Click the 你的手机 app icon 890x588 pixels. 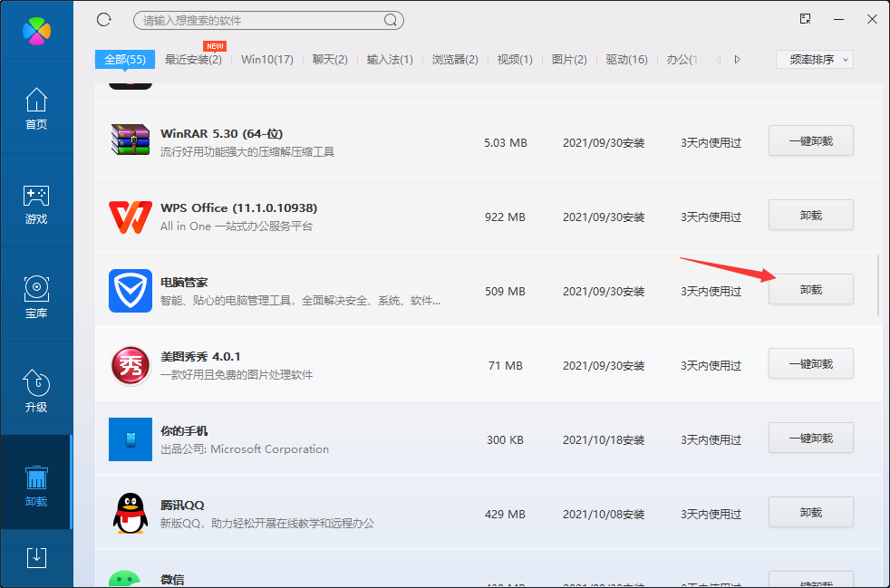click(x=131, y=439)
